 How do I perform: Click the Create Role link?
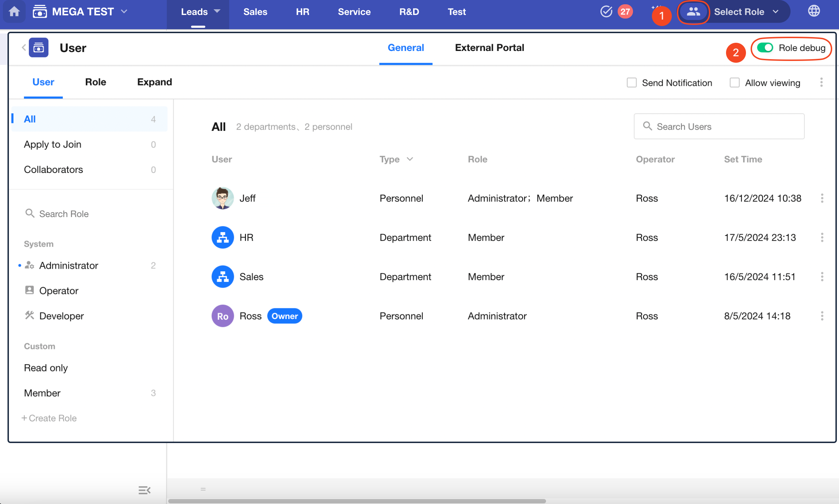pos(49,418)
